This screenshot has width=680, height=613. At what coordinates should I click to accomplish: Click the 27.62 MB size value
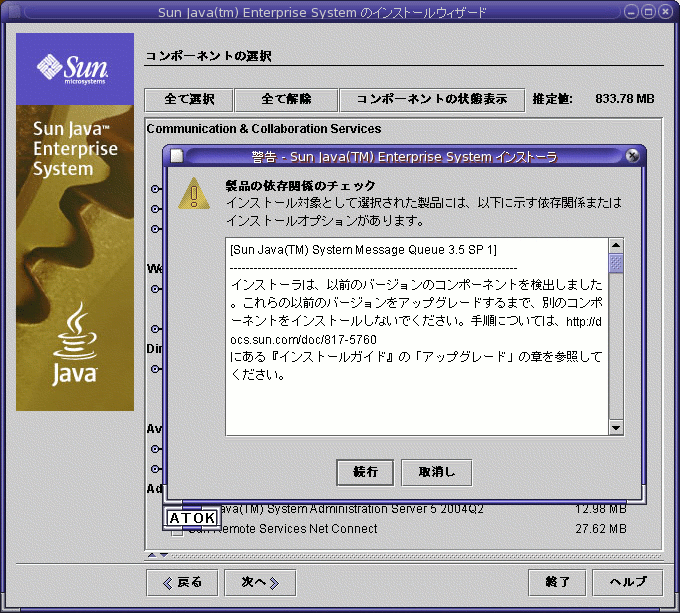click(601, 529)
